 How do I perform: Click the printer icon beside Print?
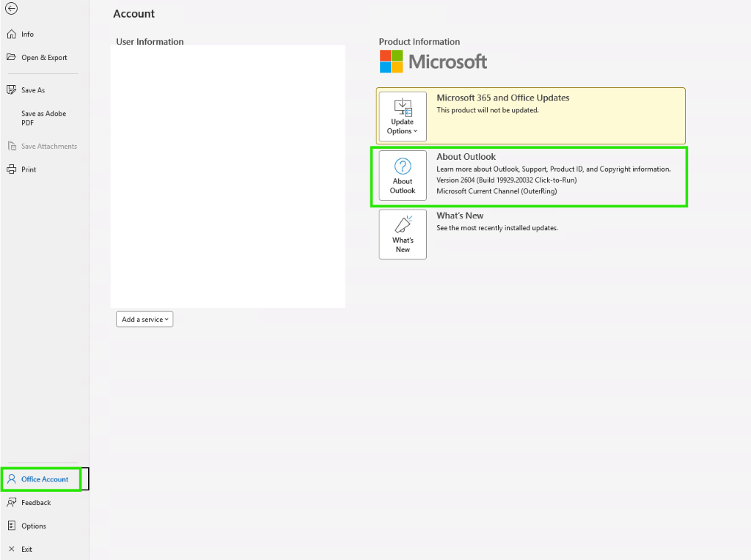pos(12,169)
